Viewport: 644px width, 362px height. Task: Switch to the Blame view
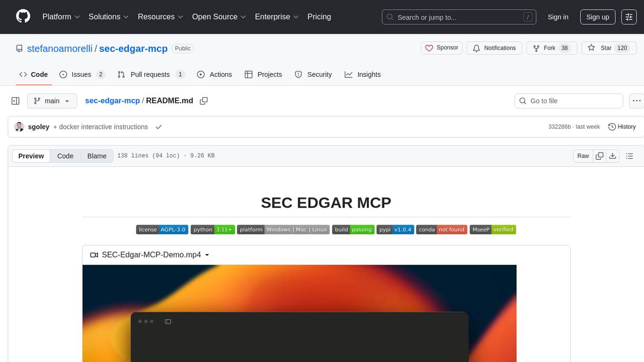pos(97,156)
